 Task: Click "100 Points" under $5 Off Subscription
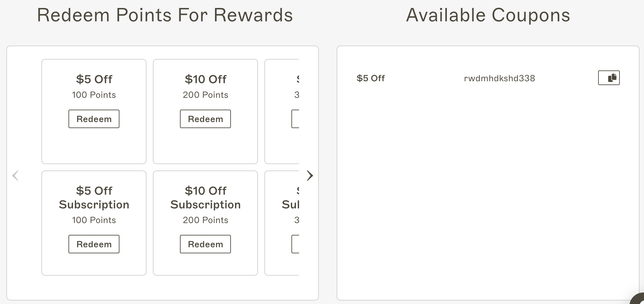[x=94, y=220]
